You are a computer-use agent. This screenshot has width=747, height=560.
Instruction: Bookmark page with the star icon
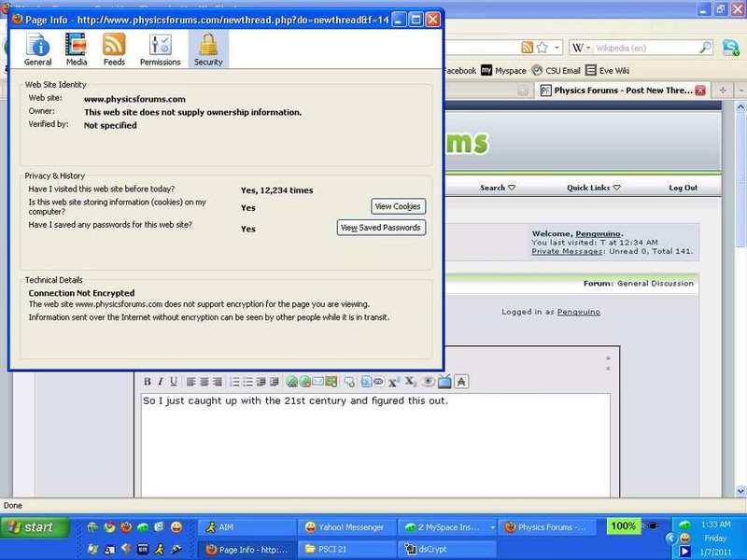click(x=543, y=48)
